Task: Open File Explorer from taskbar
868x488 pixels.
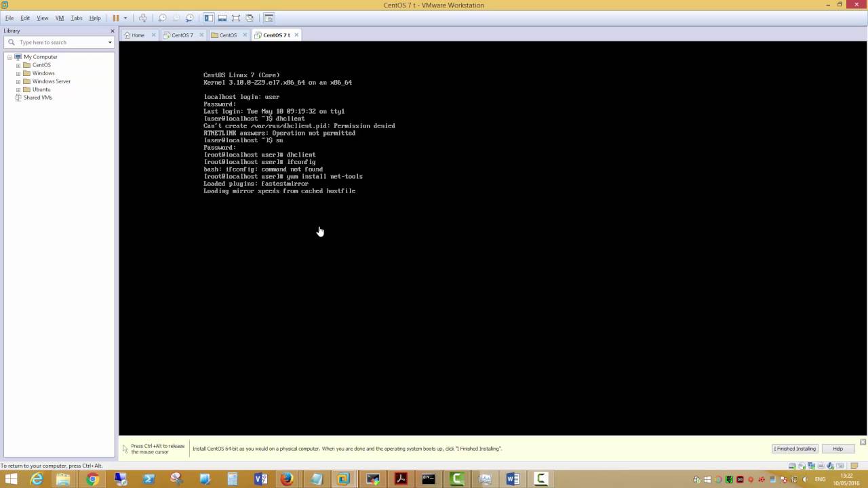Action: click(x=64, y=479)
